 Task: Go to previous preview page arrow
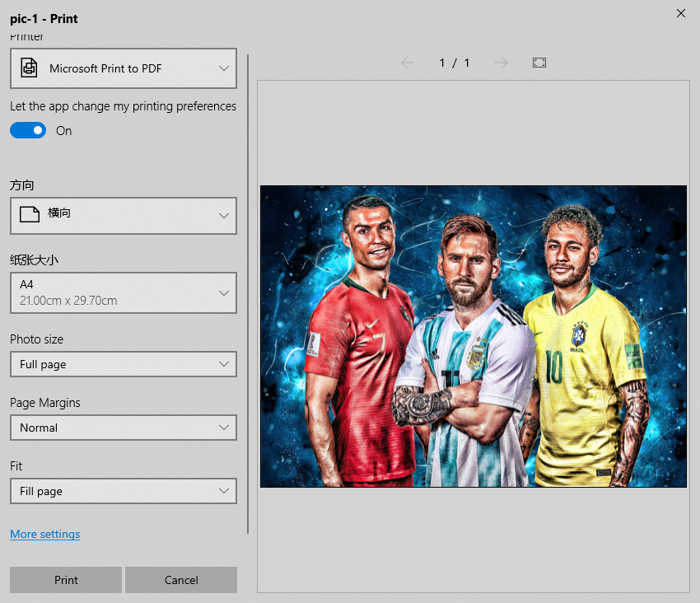tap(408, 63)
